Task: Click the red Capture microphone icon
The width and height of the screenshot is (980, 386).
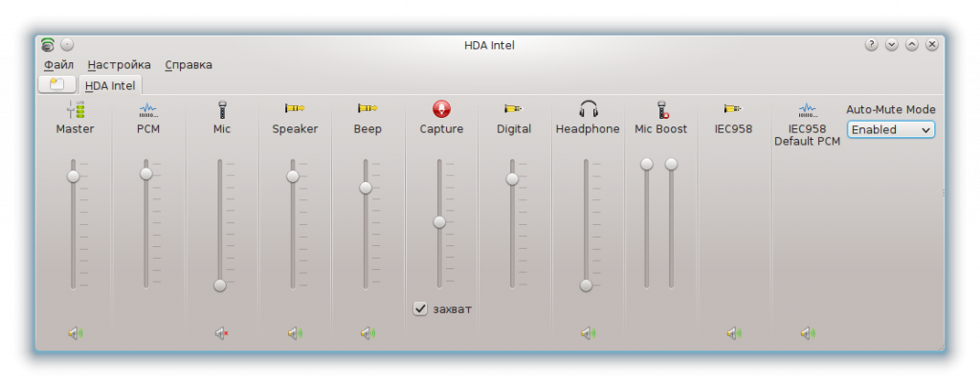Action: [441, 109]
